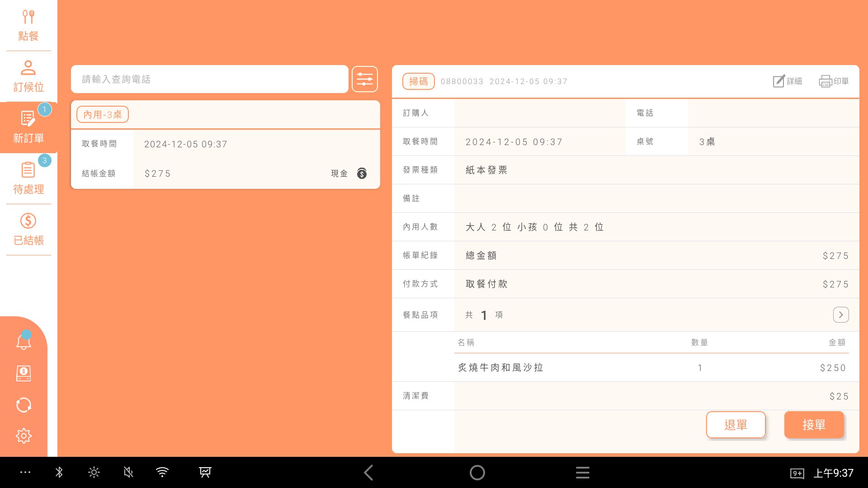Click the sync refresh icon
The width and height of the screenshot is (868, 488).
point(24,405)
